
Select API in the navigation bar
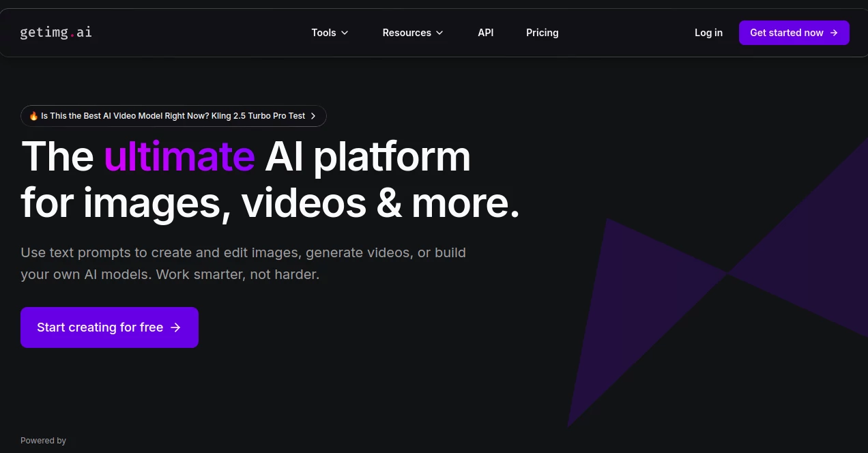(x=485, y=32)
